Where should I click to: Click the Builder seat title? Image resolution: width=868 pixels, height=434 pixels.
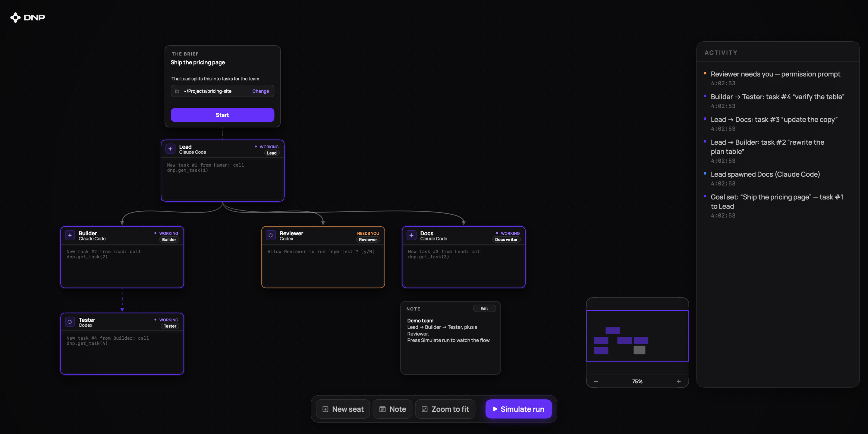[88, 233]
